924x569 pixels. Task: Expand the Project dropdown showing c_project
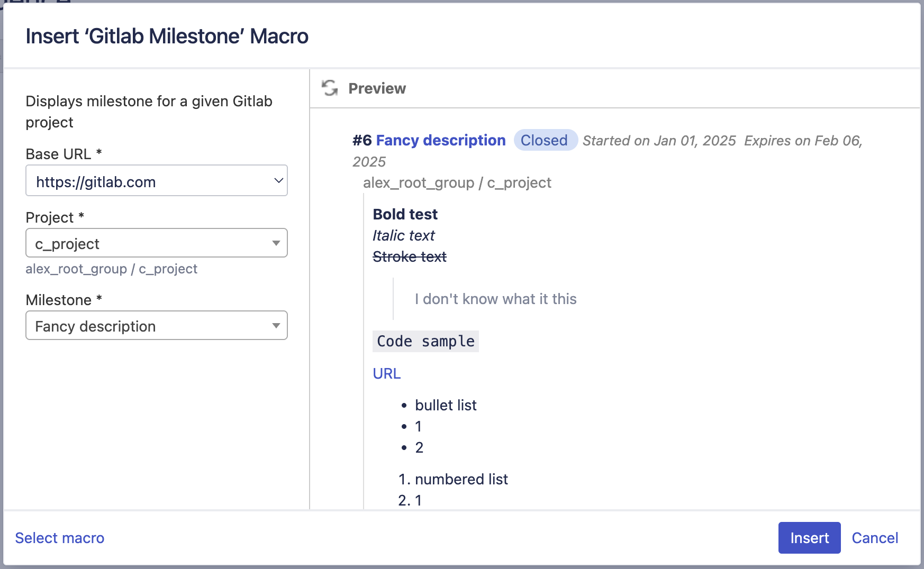[156, 243]
